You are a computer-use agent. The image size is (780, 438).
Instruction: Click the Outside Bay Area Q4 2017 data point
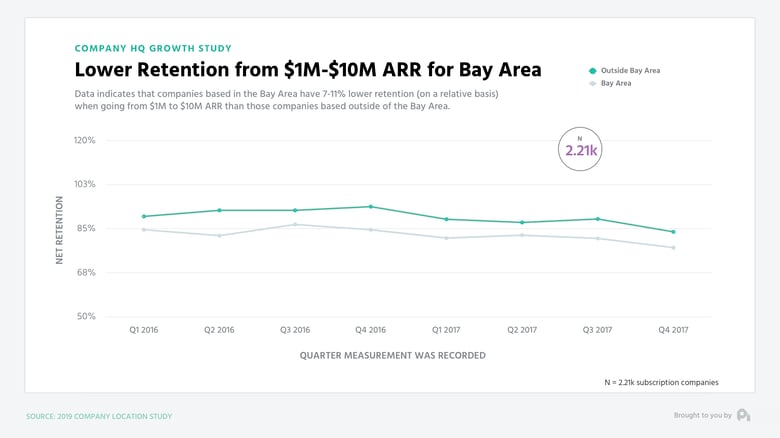click(674, 232)
